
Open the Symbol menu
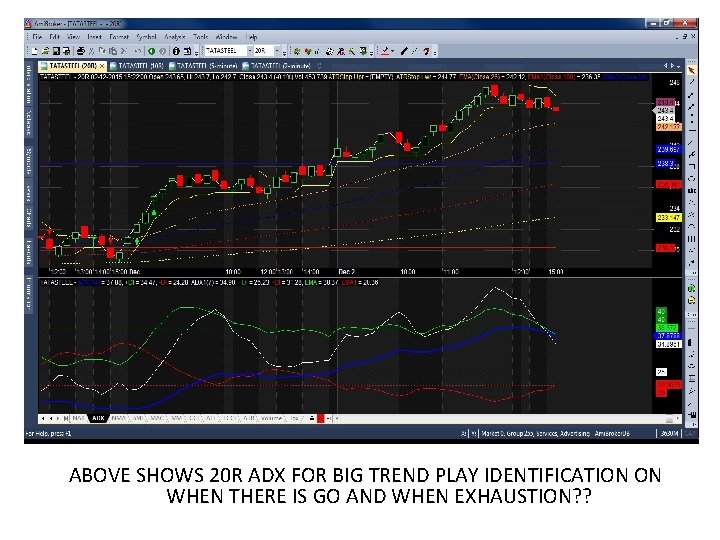pyautogui.click(x=146, y=36)
